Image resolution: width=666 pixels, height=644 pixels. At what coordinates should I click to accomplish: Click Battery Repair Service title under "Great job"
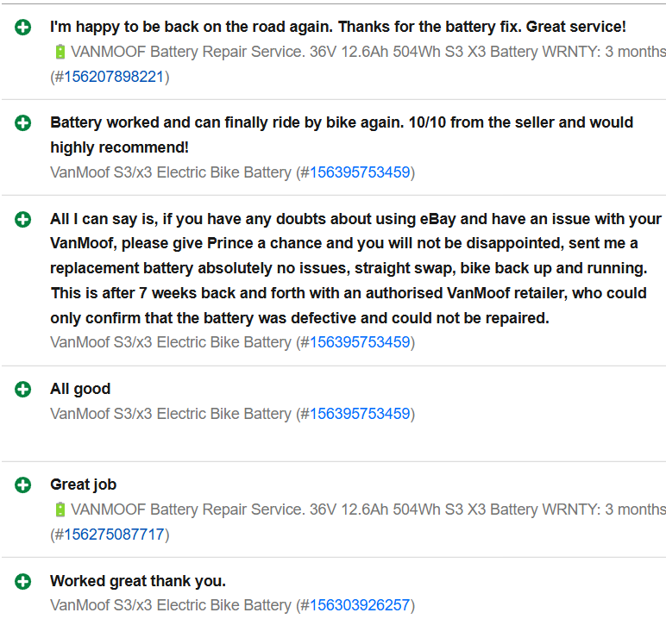(368, 510)
